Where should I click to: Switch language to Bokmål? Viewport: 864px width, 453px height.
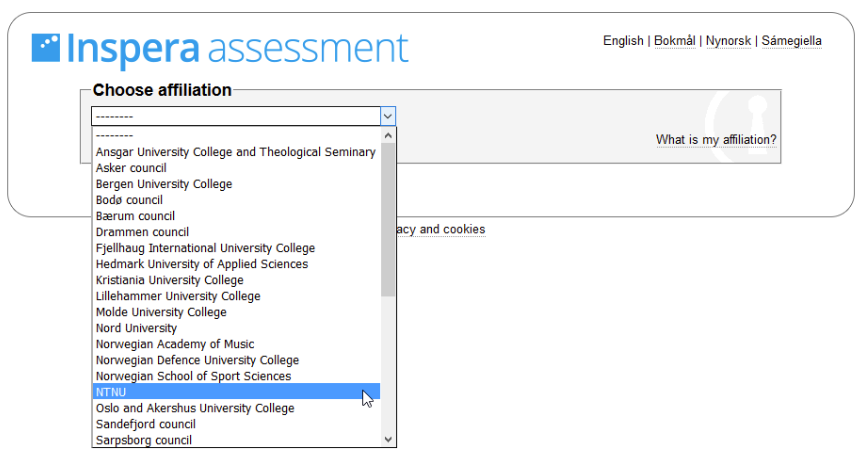tap(674, 41)
